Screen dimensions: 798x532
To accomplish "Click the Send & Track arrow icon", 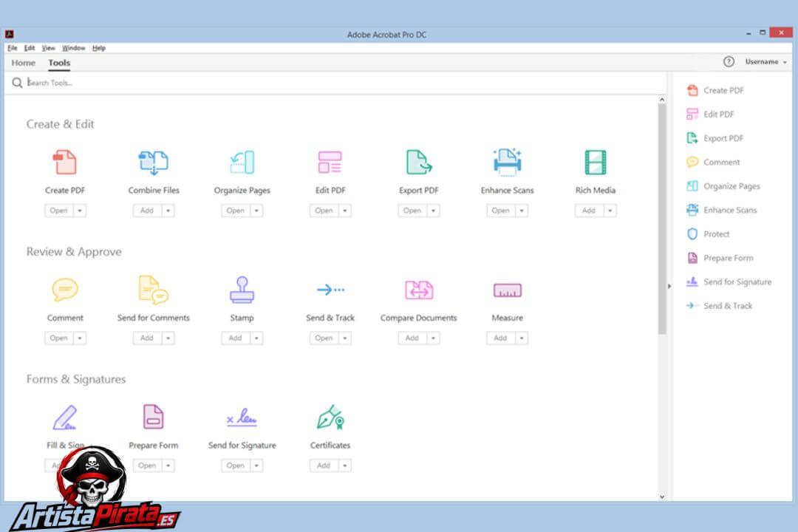I will coord(330,290).
